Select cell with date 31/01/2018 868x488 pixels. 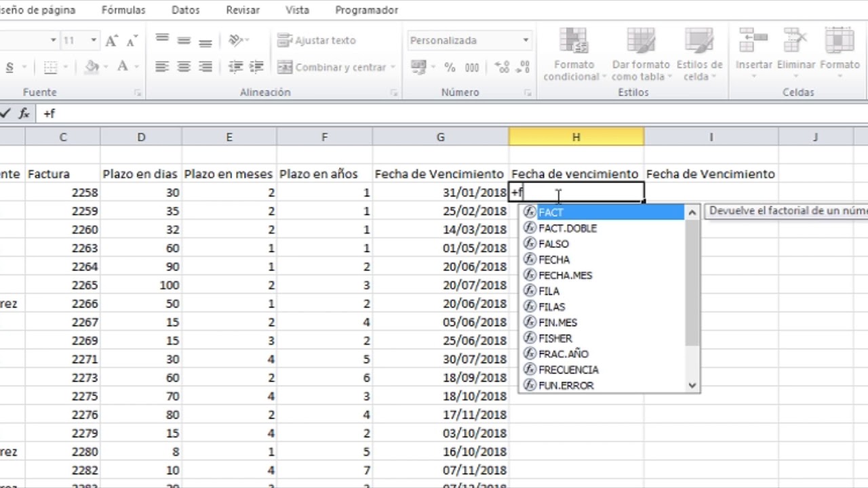pos(441,192)
